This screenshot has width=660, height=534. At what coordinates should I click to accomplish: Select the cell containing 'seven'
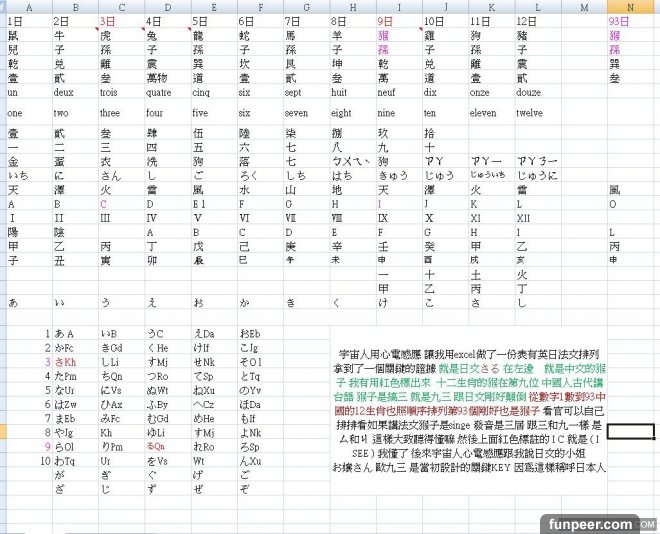pyautogui.click(x=299, y=114)
